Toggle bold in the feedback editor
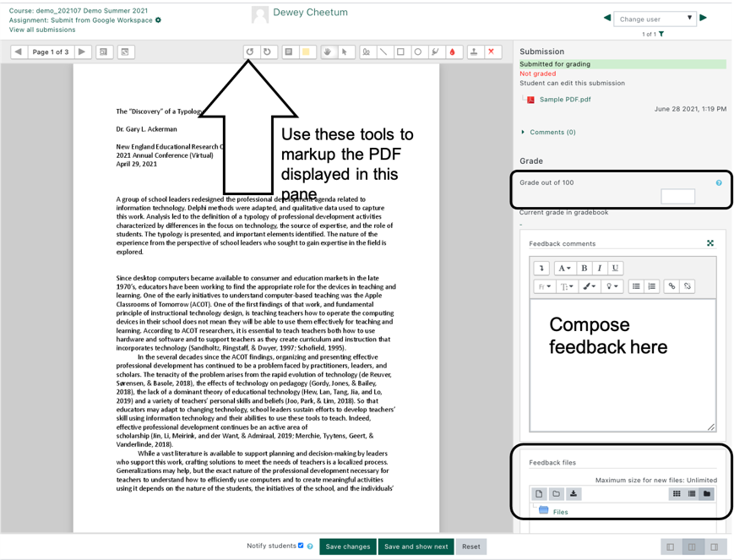 click(x=582, y=267)
